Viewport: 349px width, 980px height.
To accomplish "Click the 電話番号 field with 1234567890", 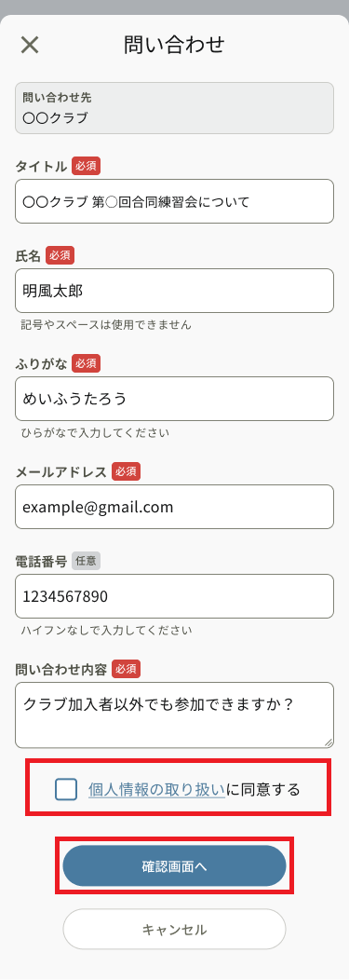I will [x=174, y=596].
